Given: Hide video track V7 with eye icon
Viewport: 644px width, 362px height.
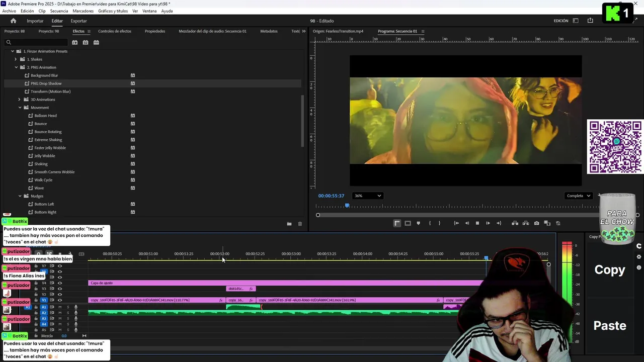Looking at the screenshot, I should (x=59, y=266).
